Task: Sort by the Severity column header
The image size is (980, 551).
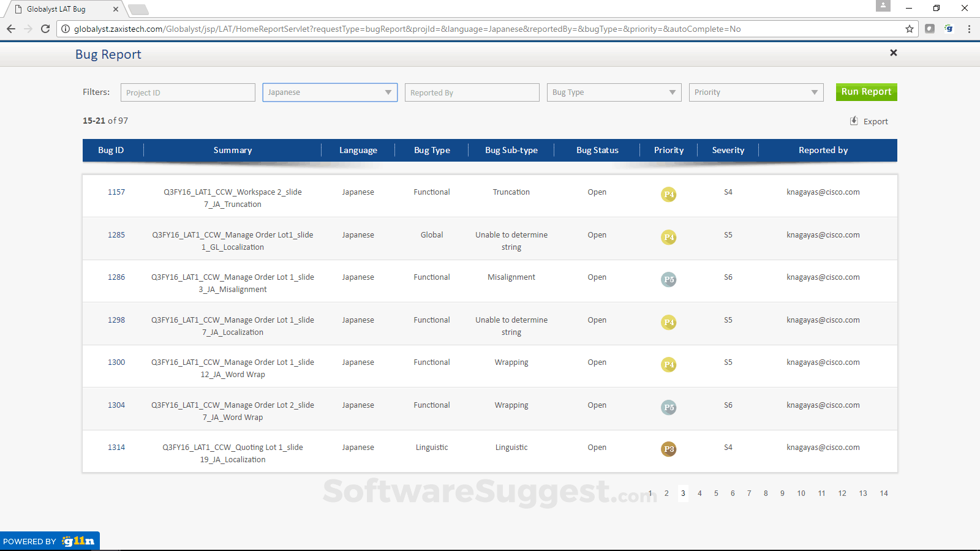Action: pyautogui.click(x=728, y=150)
